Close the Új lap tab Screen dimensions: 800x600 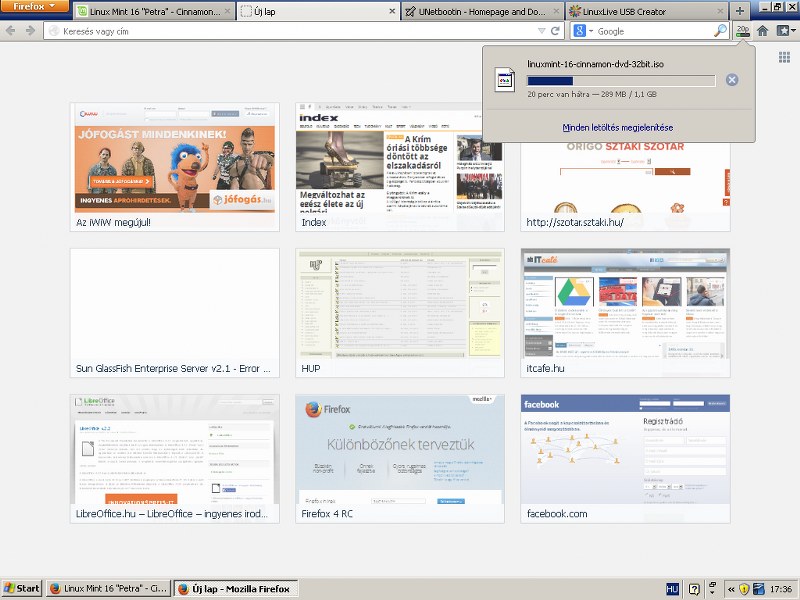coord(392,11)
